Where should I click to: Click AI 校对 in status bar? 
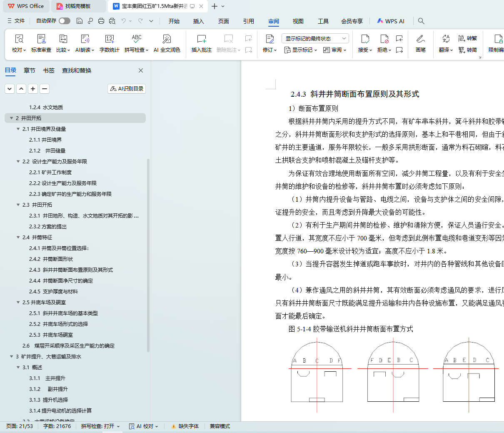point(144,426)
